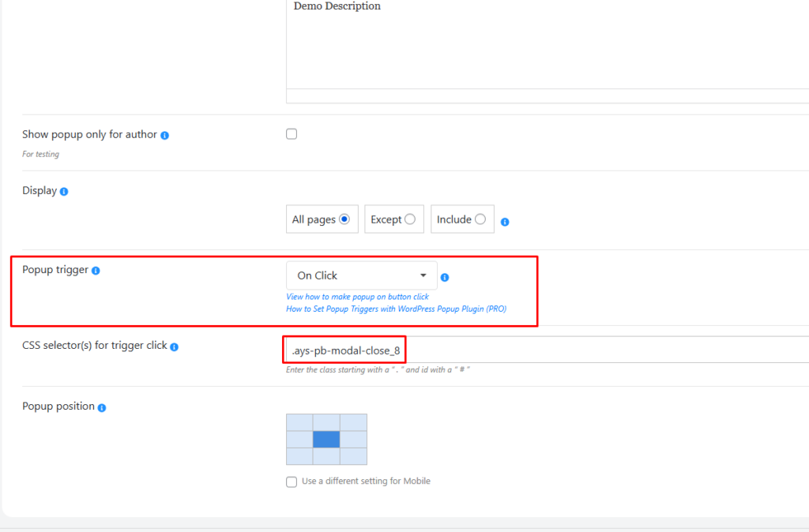Enable Show popup only for author checkbox

click(x=292, y=134)
